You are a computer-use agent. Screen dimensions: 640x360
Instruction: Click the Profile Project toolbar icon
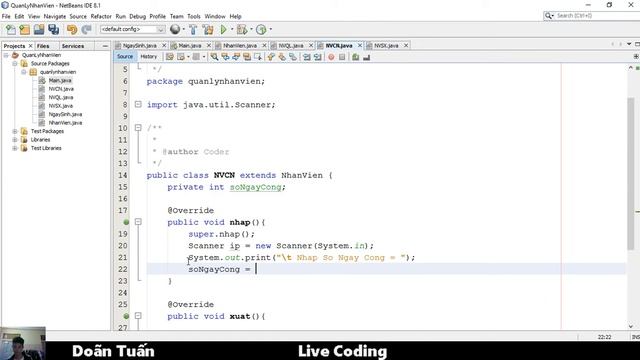[261, 29]
